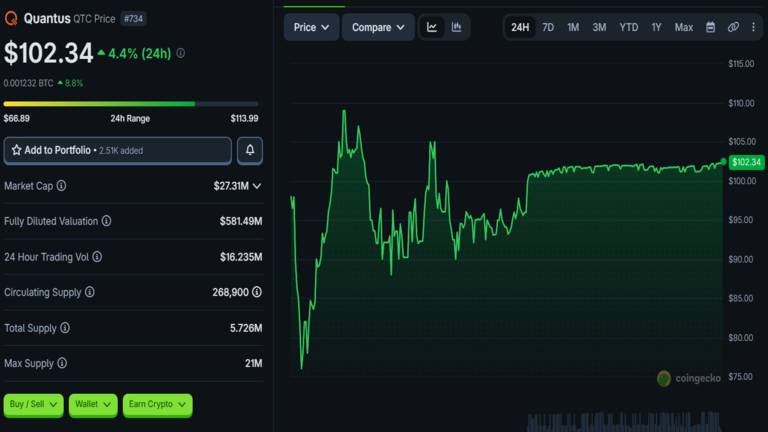
Task: Open the Fully Diluted Valuation info icon
Action: tap(106, 221)
